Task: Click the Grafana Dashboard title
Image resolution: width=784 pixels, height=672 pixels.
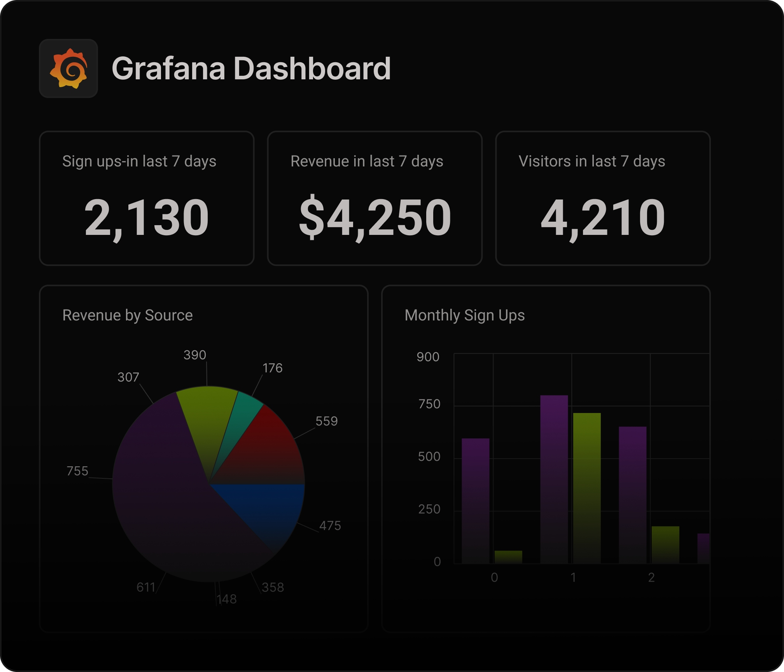Action: [251, 68]
